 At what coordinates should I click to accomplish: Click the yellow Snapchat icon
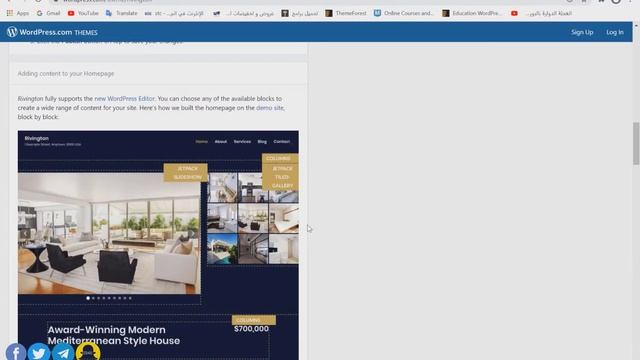click(x=88, y=352)
